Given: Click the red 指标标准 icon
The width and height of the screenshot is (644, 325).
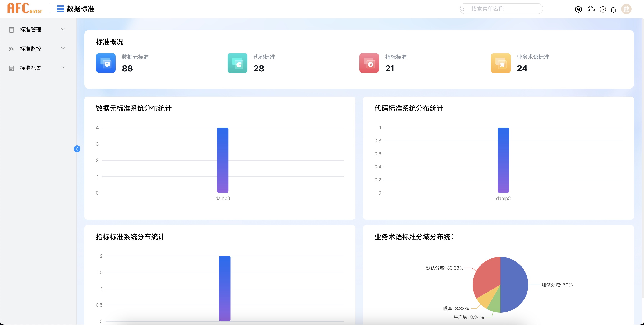Looking at the screenshot, I should [x=369, y=63].
